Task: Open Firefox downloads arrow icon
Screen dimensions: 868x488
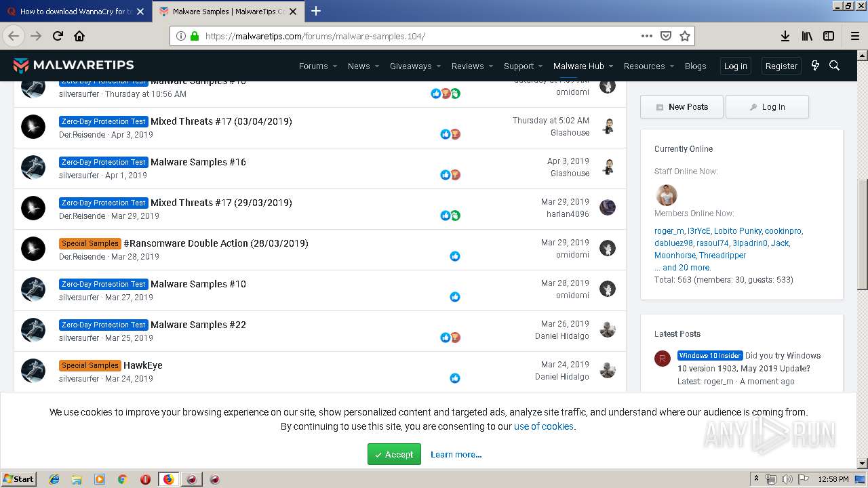Action: 785,36
